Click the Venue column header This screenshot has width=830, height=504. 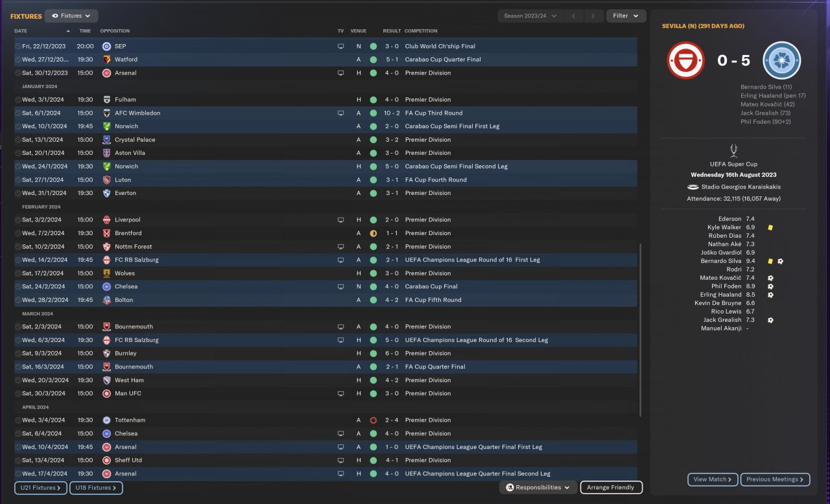point(359,31)
